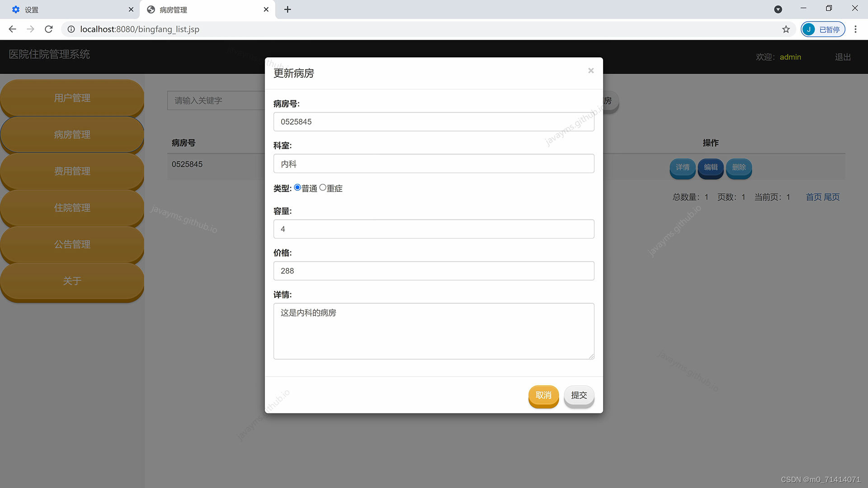Open the 已暂停 profile button

[823, 29]
